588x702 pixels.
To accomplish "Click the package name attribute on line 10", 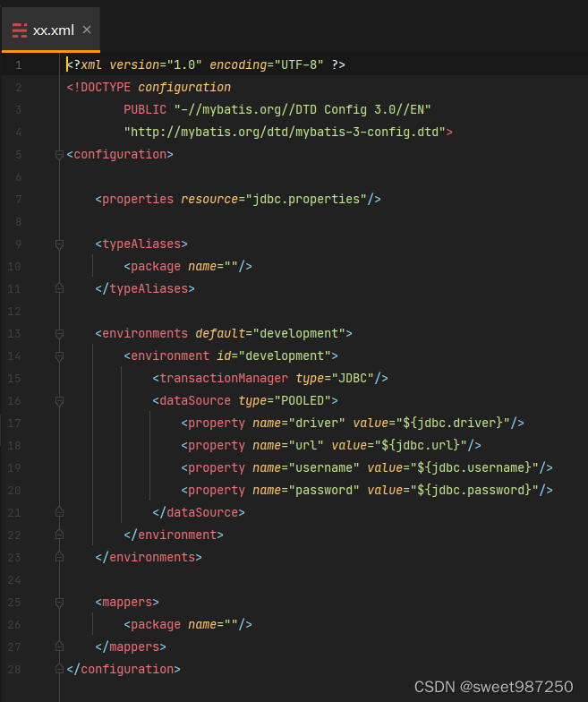I will click(213, 267).
